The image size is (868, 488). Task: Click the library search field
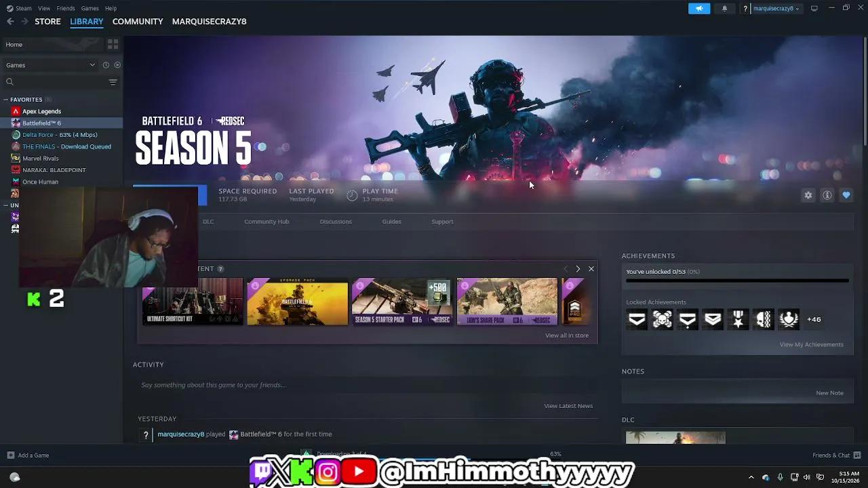coord(54,82)
